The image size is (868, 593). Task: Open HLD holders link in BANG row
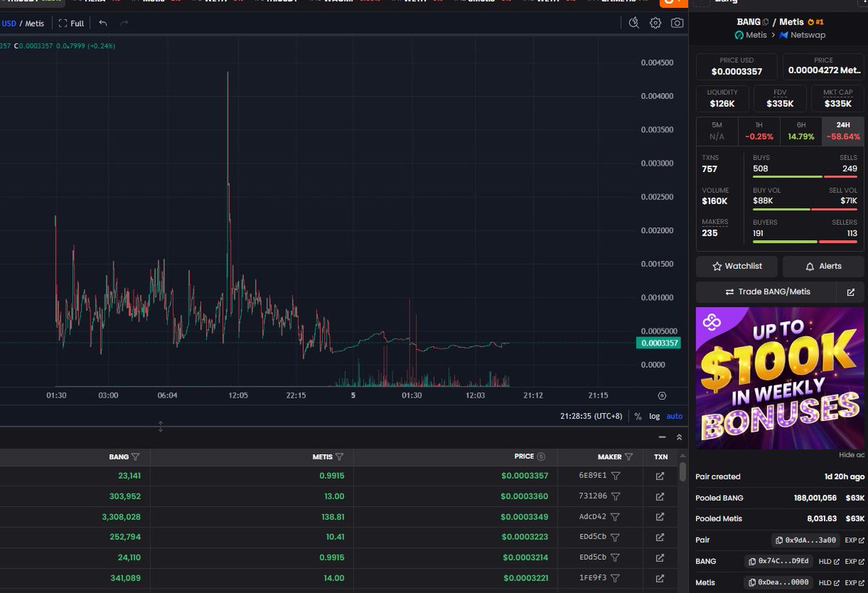tap(829, 561)
